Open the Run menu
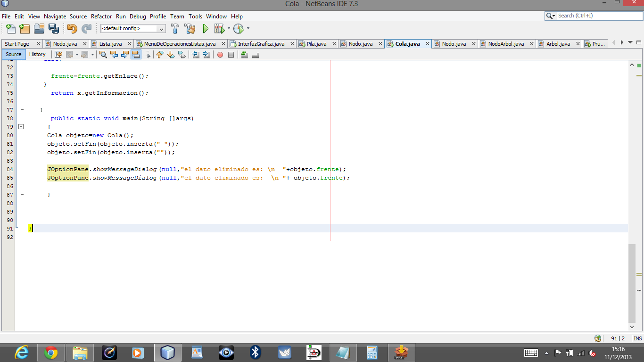This screenshot has height=362, width=644. [121, 16]
